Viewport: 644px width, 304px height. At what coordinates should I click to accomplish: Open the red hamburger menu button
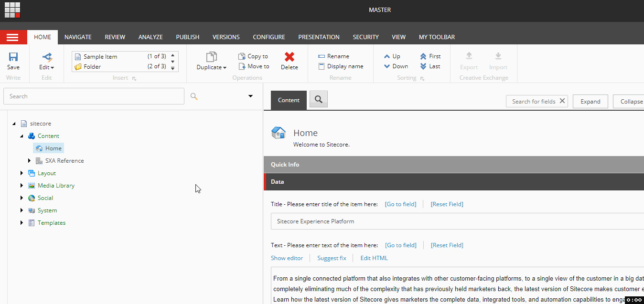[x=13, y=37]
